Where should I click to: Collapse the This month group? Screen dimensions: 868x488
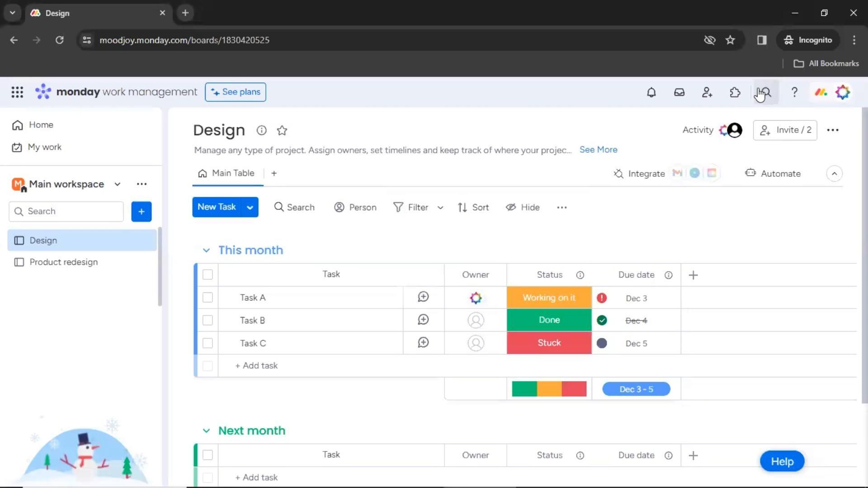[206, 250]
